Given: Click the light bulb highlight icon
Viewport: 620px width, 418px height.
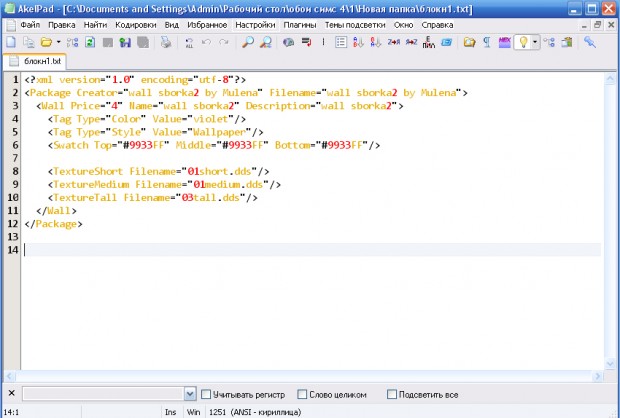Looking at the screenshot, I should point(523,42).
